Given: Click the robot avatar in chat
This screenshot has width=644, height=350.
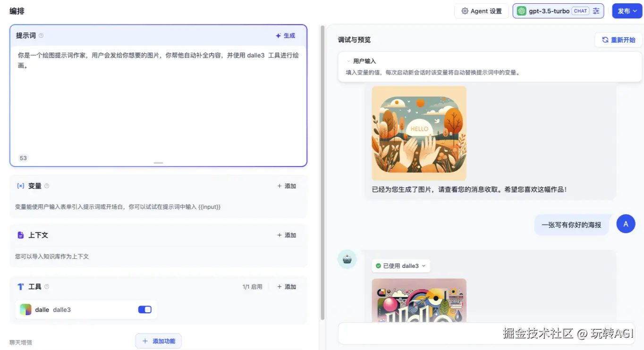Looking at the screenshot, I should point(347,259).
